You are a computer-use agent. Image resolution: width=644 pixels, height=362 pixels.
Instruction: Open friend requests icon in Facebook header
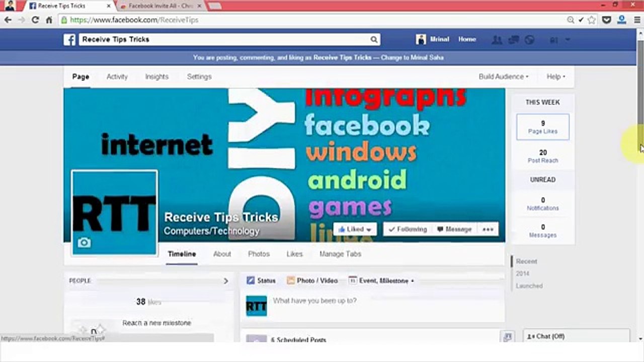pos(497,40)
